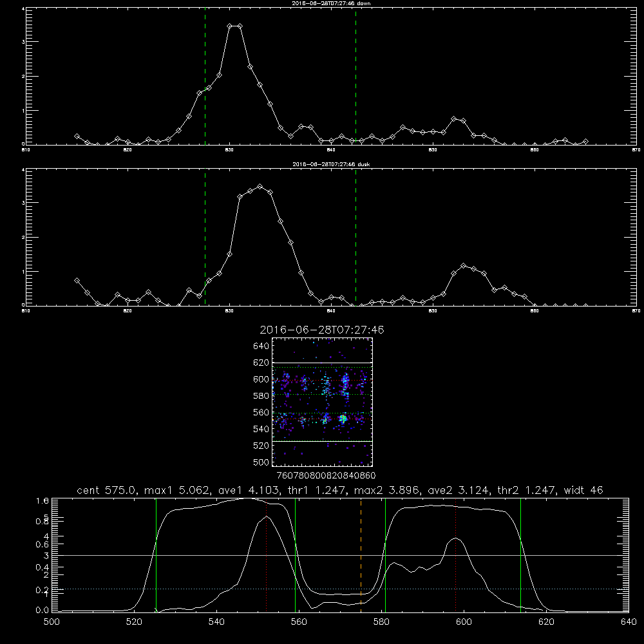Click the 'thr1 1.247' statistic text
The width and height of the screenshot is (644, 644).
coord(318,490)
